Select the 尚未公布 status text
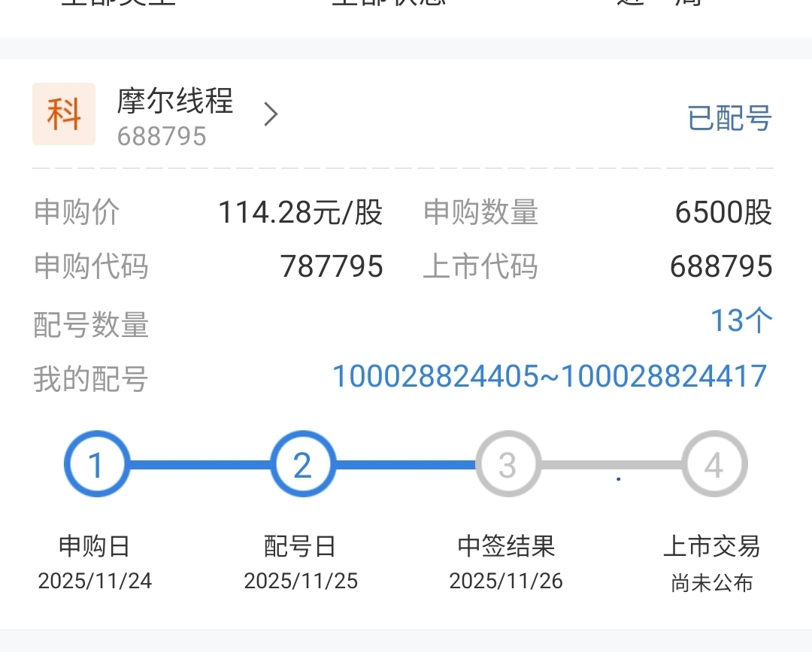Viewport: 812px width, 665px height. [712, 583]
